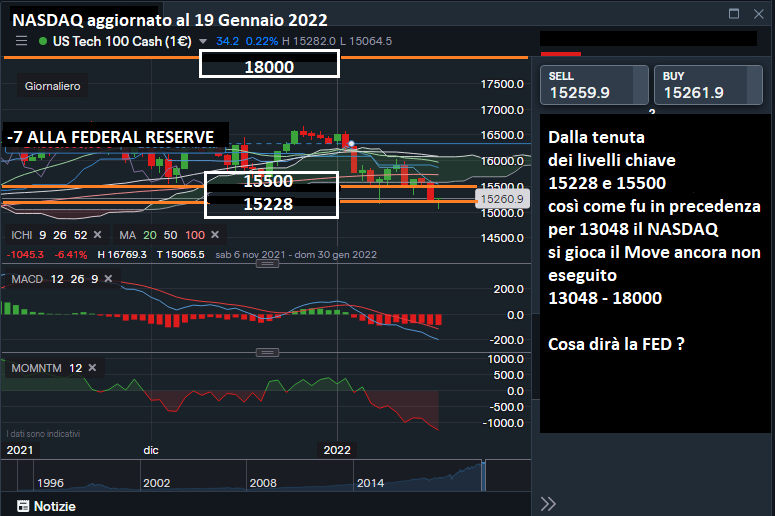Screen dimensions: 775x516
Task: Remove the MA 20 50 100 indicator
Action: [215, 235]
